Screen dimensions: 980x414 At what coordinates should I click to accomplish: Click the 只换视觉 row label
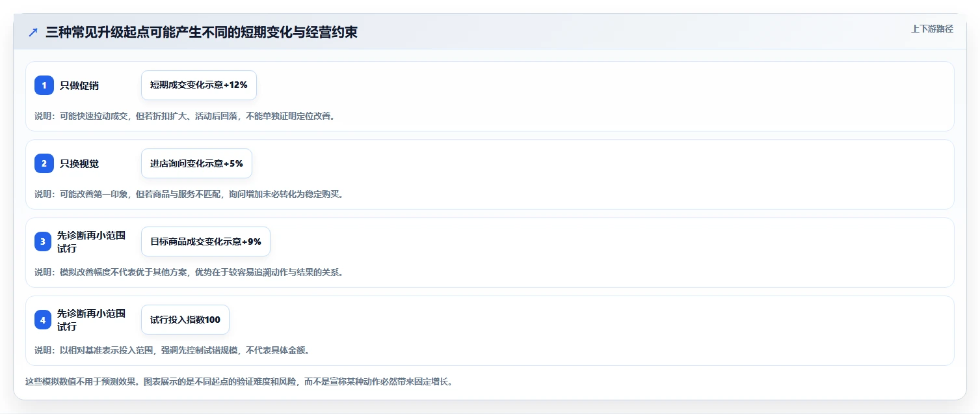(79, 163)
